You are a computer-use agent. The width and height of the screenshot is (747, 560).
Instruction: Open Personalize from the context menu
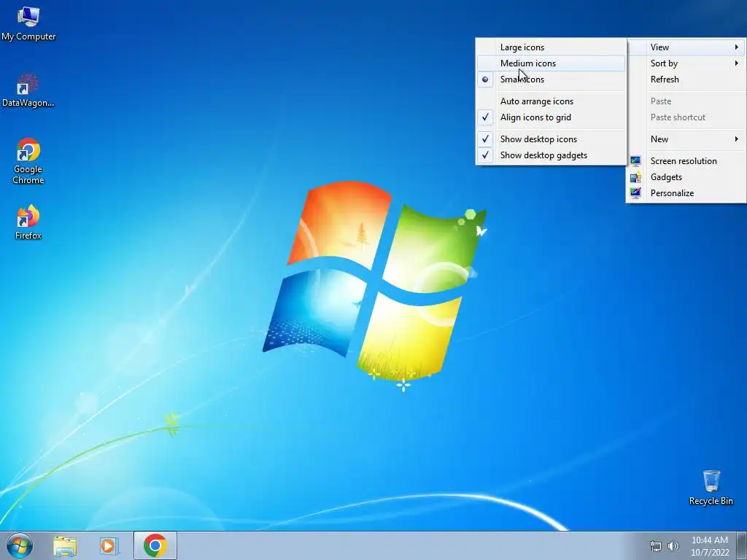coord(686,192)
